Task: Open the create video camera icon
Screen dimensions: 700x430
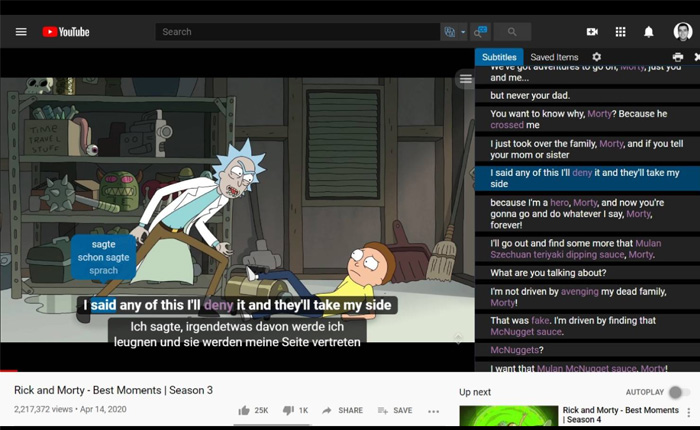Action: pyautogui.click(x=592, y=32)
